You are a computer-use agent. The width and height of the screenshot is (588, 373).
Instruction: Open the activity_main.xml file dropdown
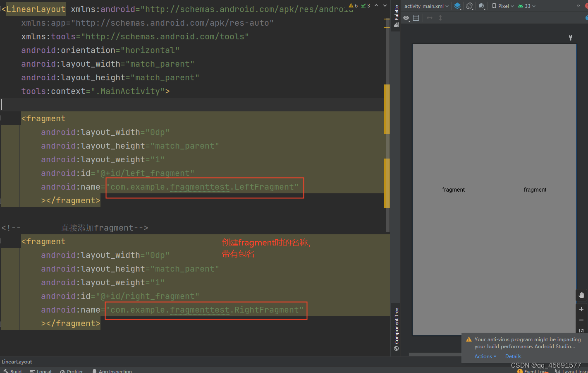coord(426,6)
